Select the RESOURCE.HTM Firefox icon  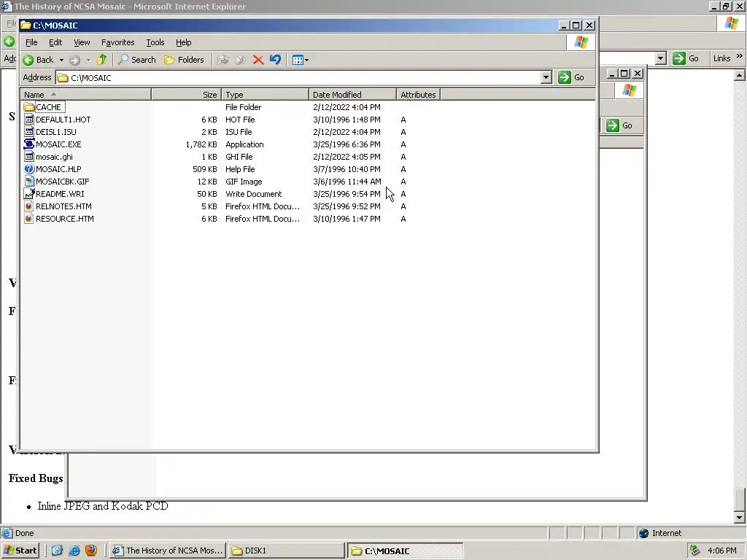coord(29,219)
